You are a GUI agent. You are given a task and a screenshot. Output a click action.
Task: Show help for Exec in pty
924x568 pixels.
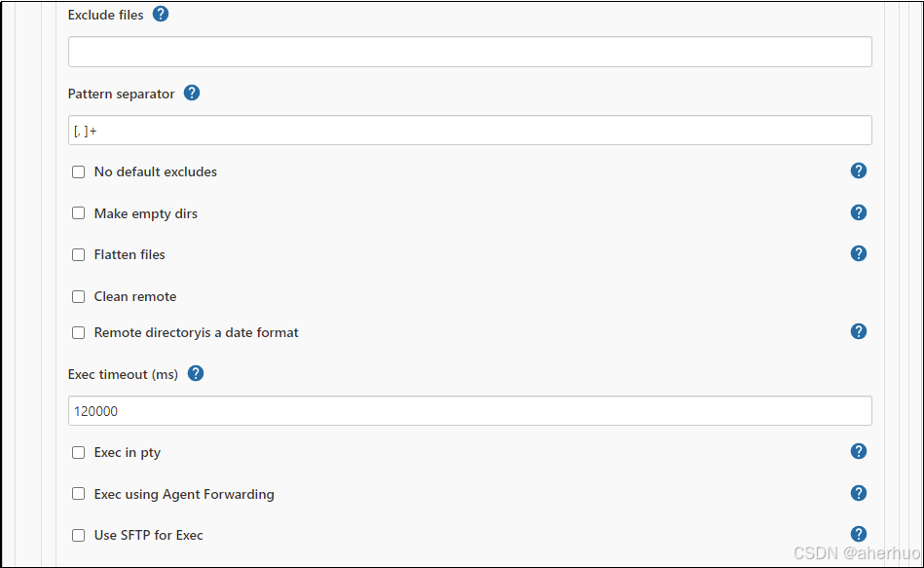(859, 451)
